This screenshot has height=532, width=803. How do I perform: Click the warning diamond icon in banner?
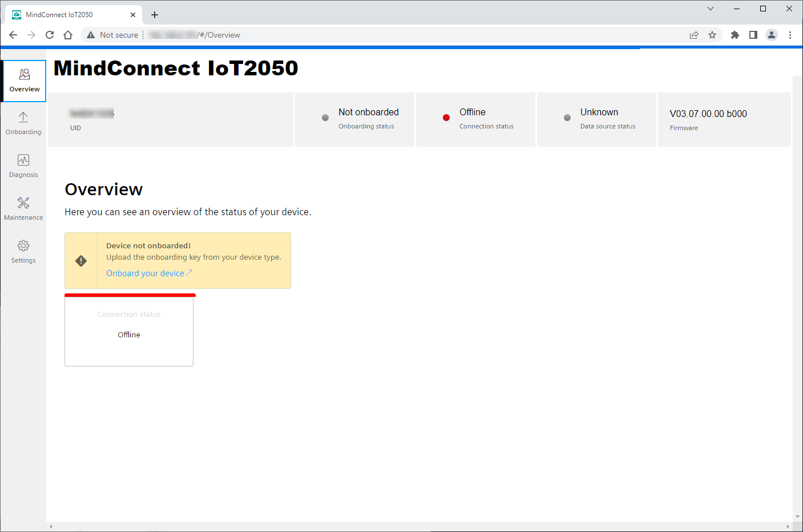point(81,261)
